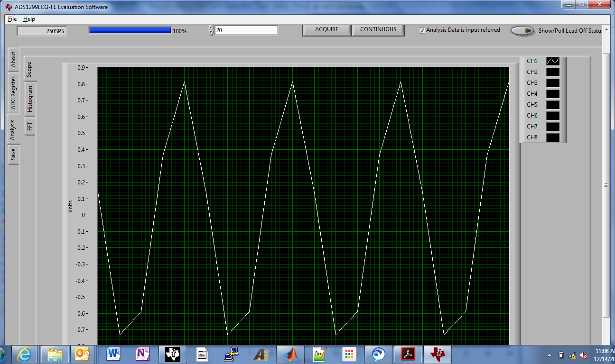615x364 pixels.
Task: Switch to the FFT tab
Action: [30, 126]
